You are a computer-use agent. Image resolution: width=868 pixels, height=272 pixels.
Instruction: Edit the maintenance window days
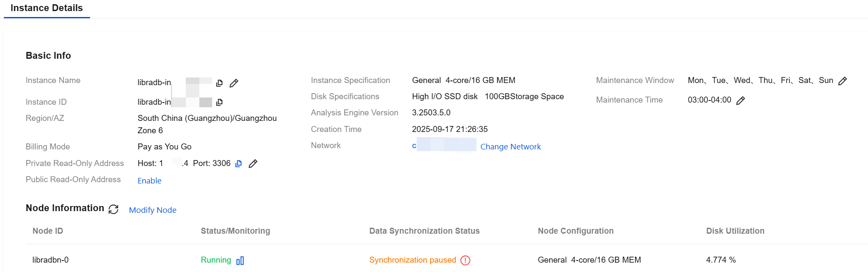tap(842, 81)
